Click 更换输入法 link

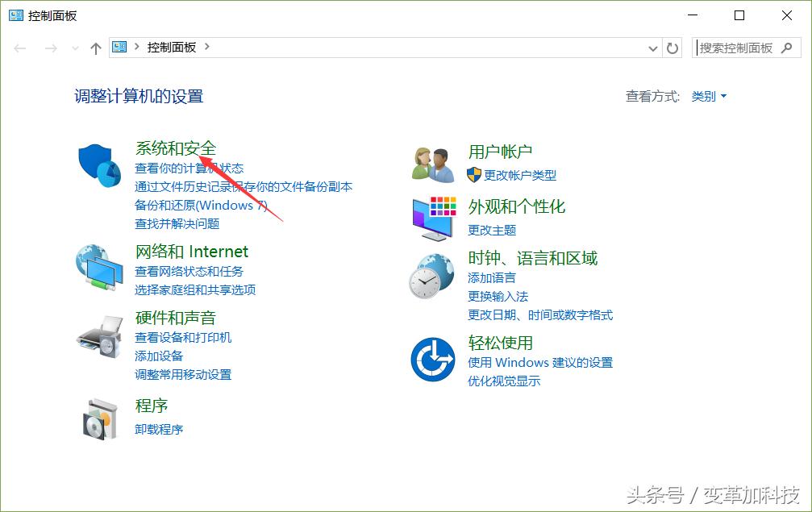click(x=498, y=297)
